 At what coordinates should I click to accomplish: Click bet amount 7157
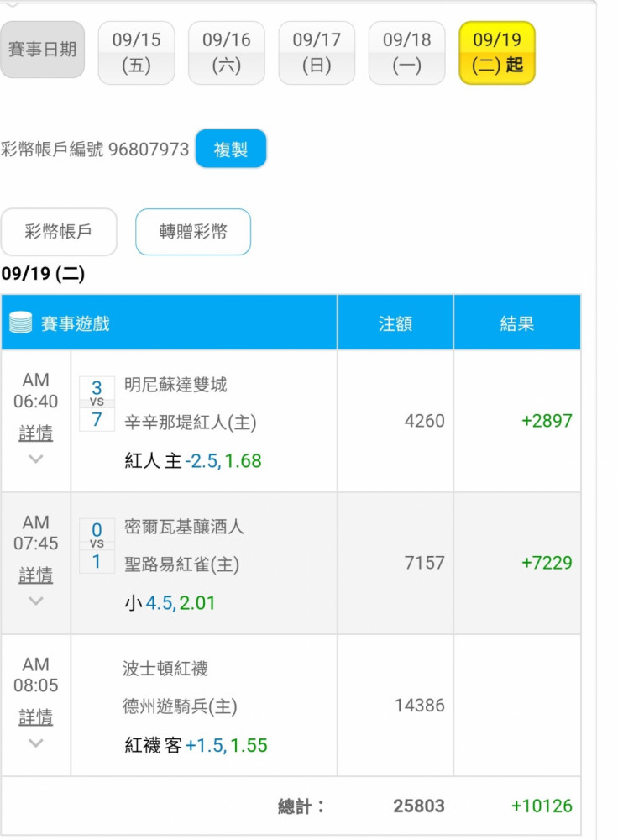pos(424,563)
